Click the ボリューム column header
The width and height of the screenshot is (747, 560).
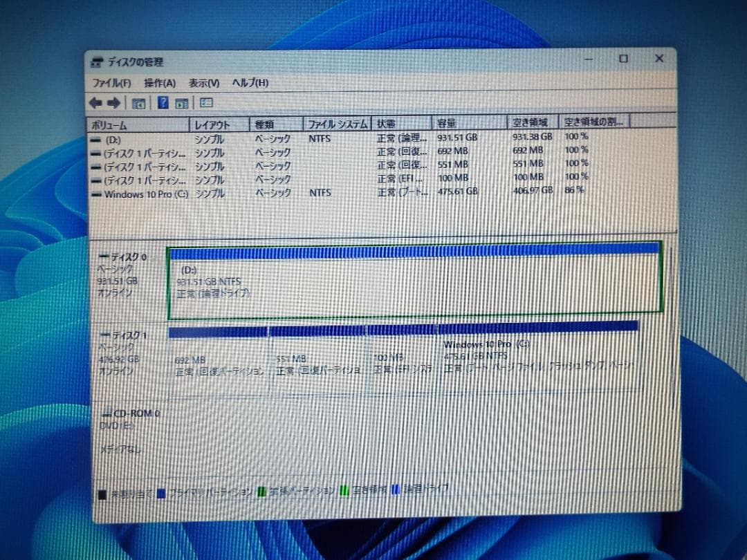[x=135, y=122]
